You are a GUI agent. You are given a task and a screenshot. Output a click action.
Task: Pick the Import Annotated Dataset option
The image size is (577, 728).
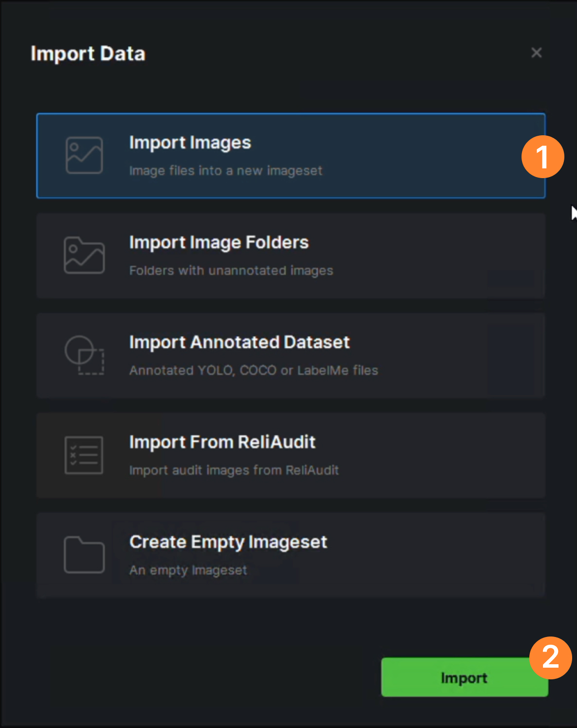pos(290,356)
